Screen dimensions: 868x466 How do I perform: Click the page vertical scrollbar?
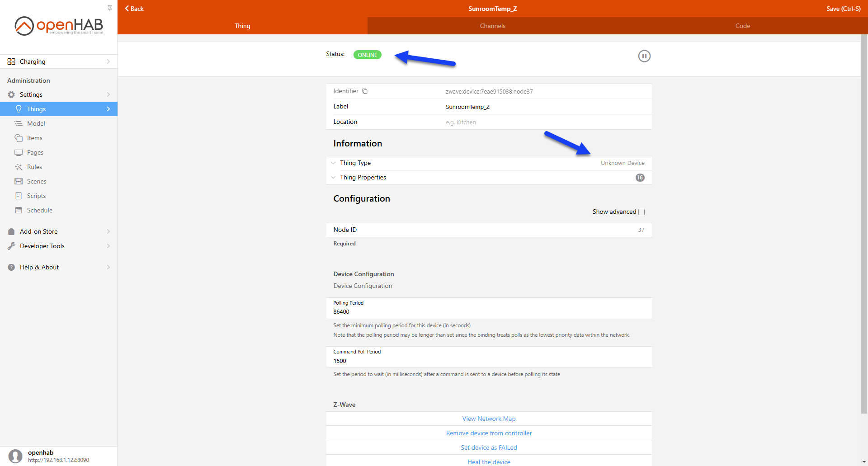coord(864,226)
